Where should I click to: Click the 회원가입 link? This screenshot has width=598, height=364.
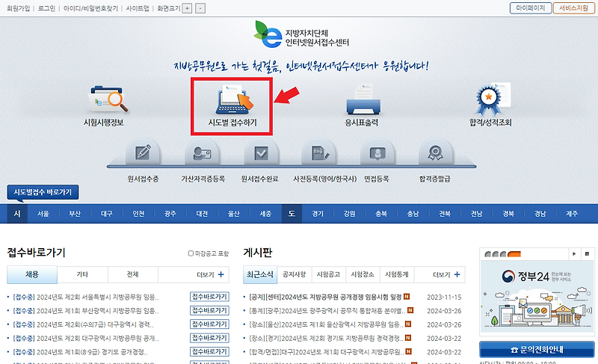(x=18, y=8)
